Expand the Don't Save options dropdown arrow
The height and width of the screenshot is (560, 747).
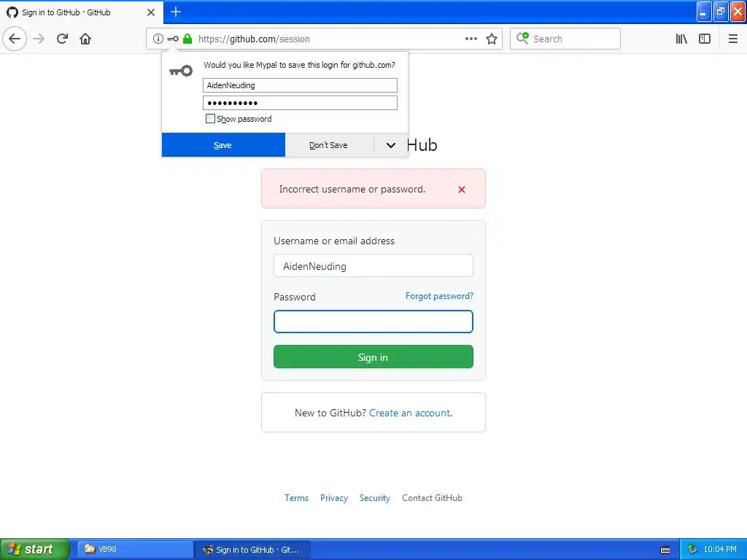[391, 145]
